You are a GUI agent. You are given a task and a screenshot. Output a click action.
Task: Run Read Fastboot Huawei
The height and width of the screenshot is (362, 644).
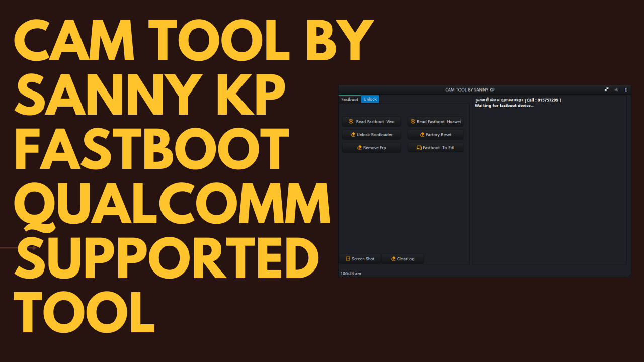[x=435, y=122]
